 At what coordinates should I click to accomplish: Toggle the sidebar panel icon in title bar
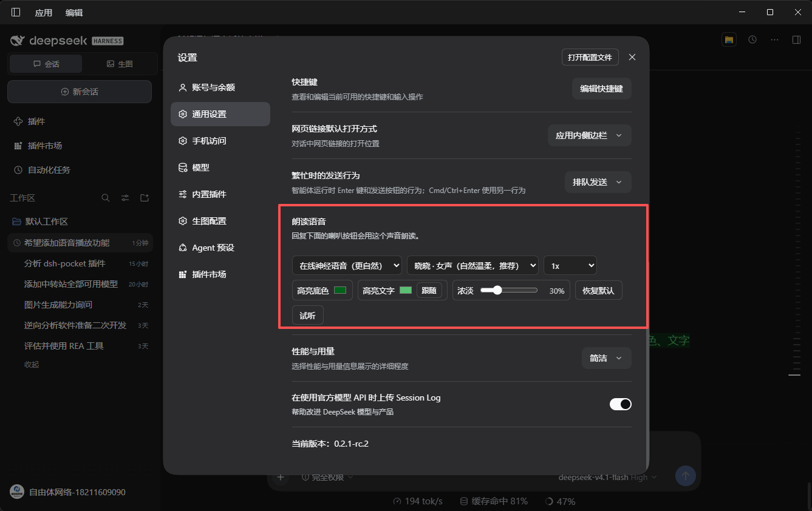[16, 12]
